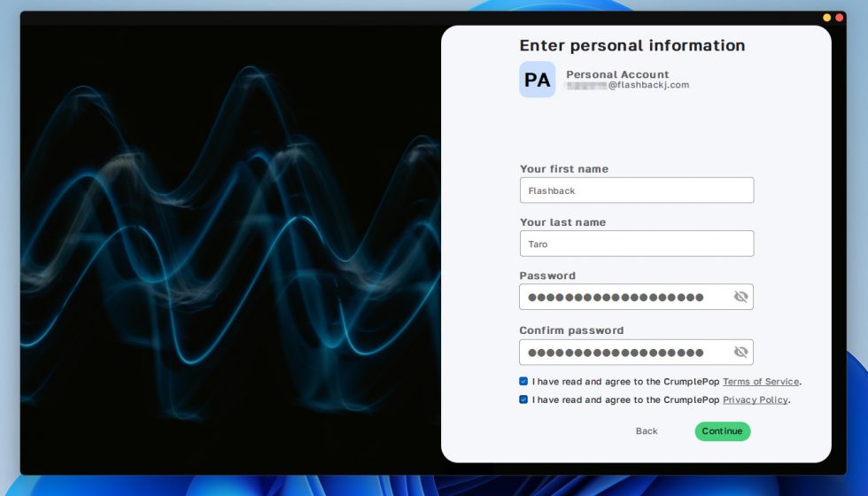Click the red close window button
The height and width of the screenshot is (496, 868).
tap(840, 18)
